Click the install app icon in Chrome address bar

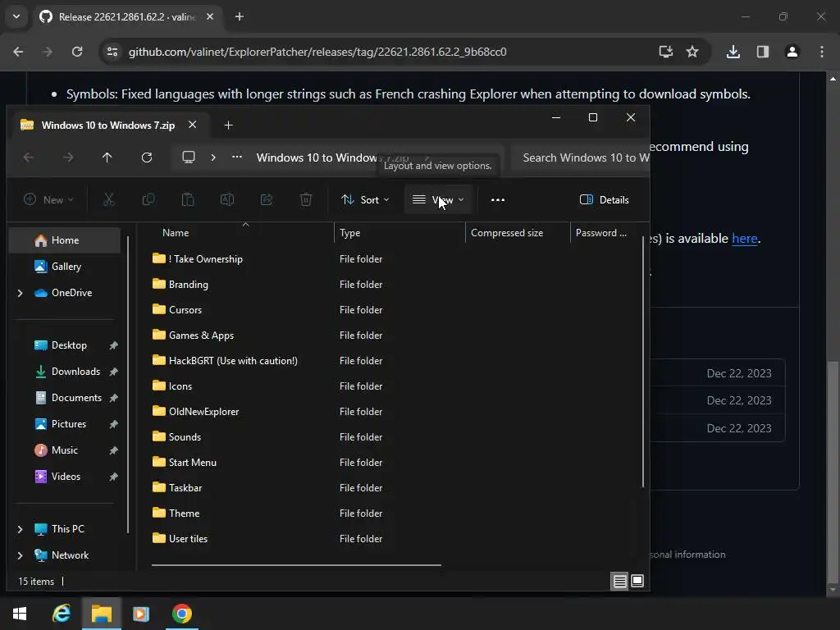[665, 52]
